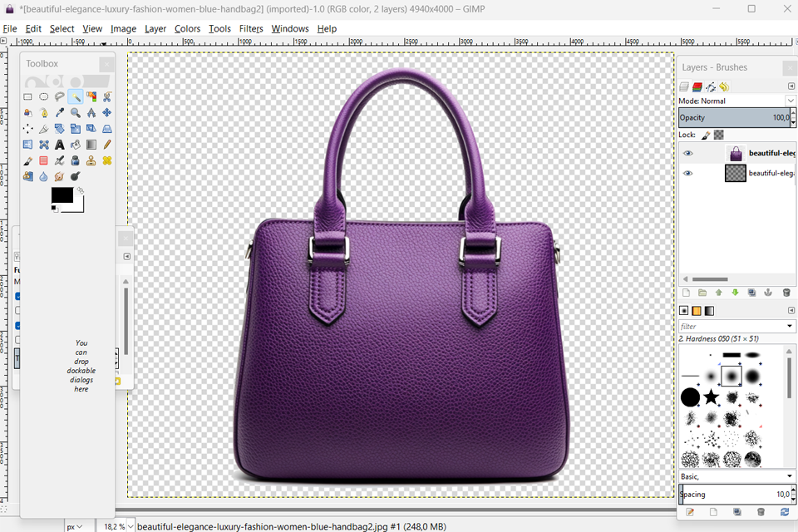Select the Zoom magnifier tool

coord(76,112)
